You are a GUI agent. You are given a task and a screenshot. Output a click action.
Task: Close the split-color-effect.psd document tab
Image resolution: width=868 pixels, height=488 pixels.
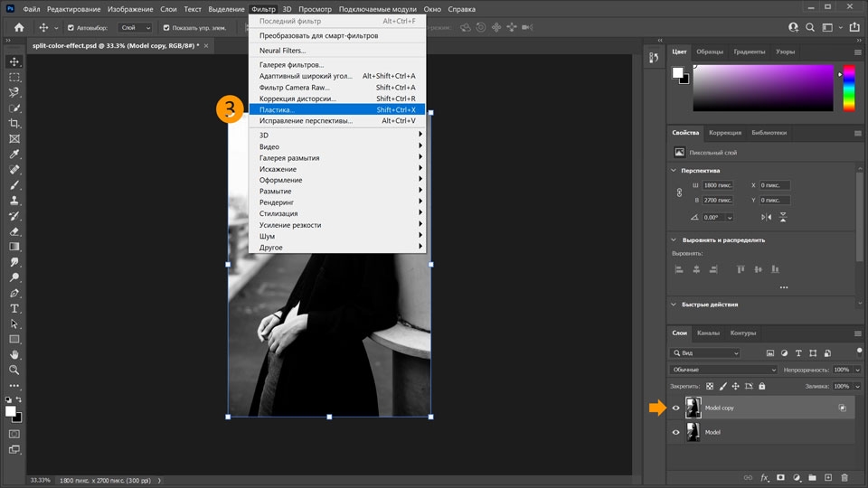(x=206, y=46)
